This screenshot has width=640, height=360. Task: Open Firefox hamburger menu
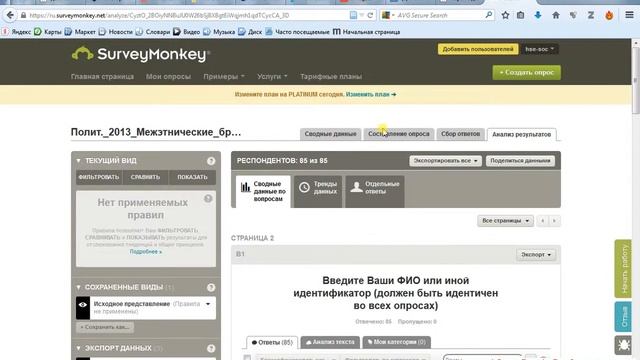coord(629,16)
